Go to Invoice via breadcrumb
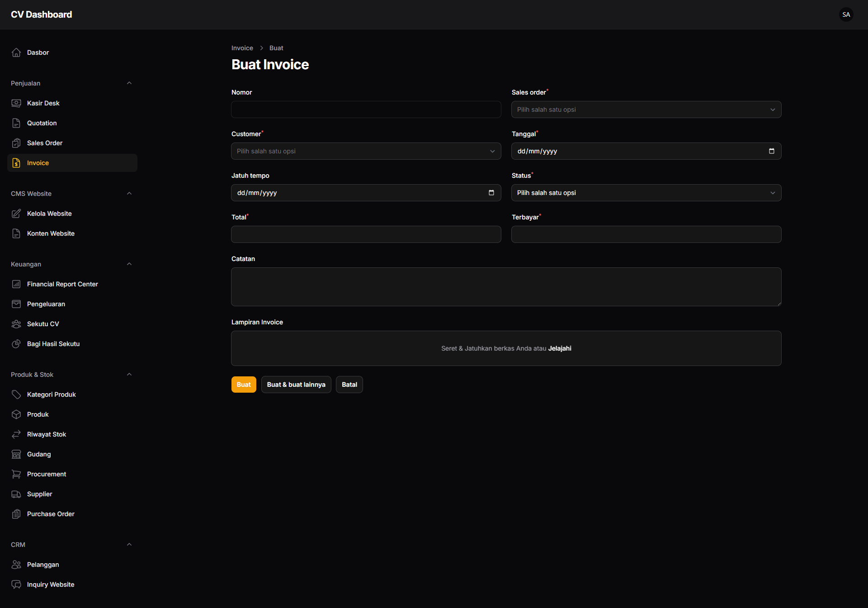 coord(242,47)
